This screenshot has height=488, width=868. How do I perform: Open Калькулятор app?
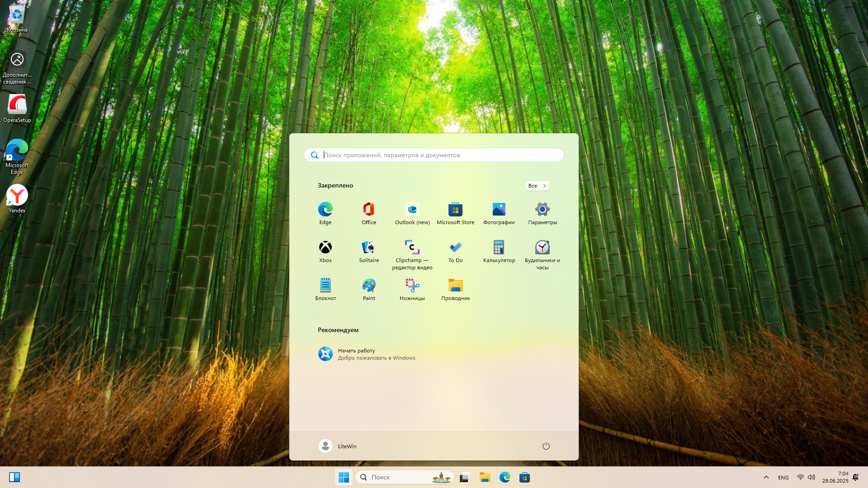tap(499, 248)
